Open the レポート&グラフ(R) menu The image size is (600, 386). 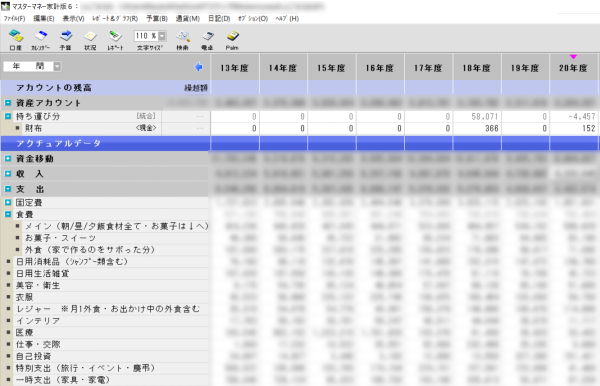pyautogui.click(x=115, y=18)
